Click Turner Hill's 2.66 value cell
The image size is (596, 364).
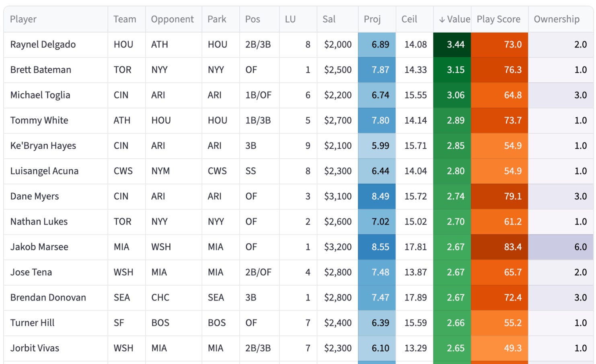tap(452, 323)
